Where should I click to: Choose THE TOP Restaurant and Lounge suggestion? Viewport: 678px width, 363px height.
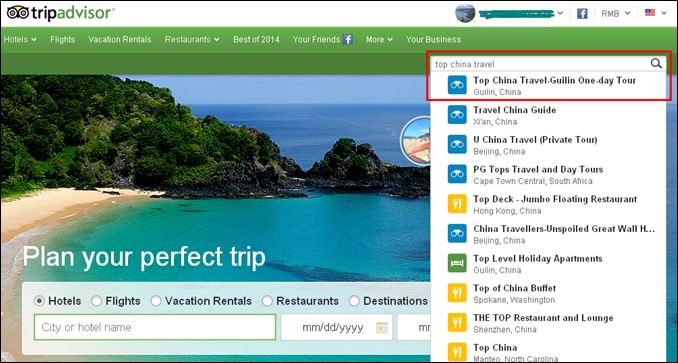pyautogui.click(x=548, y=323)
